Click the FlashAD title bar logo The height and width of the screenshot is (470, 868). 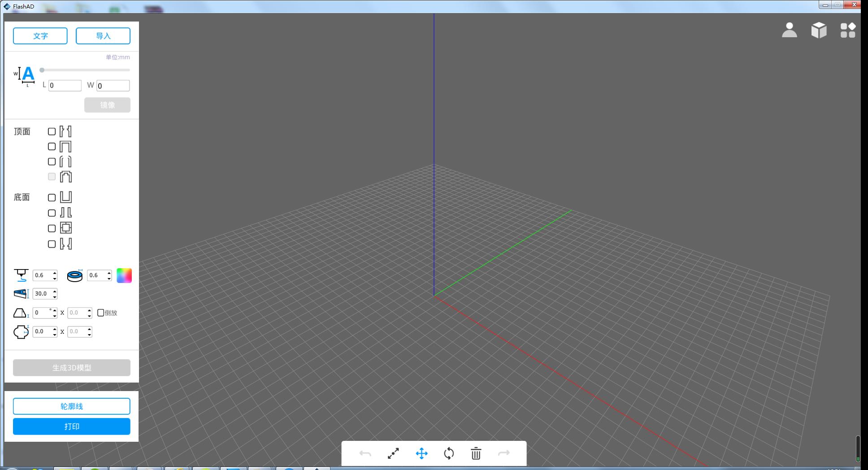(x=7, y=6)
